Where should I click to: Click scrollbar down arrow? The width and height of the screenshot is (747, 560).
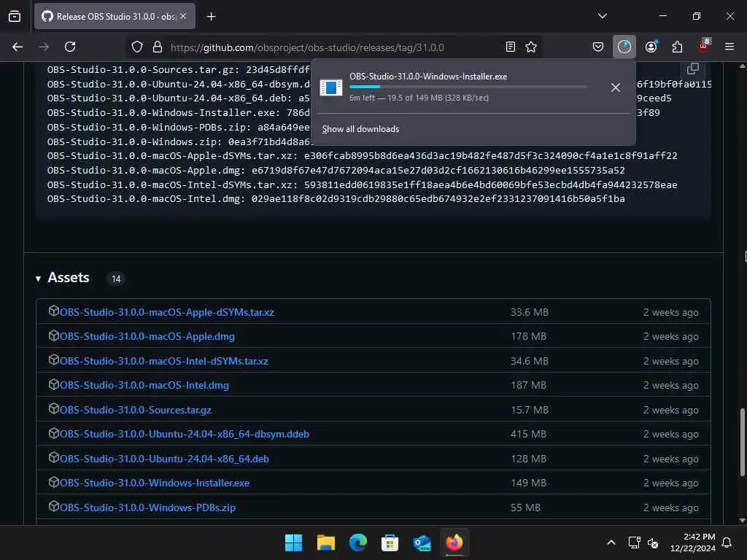[x=742, y=520]
